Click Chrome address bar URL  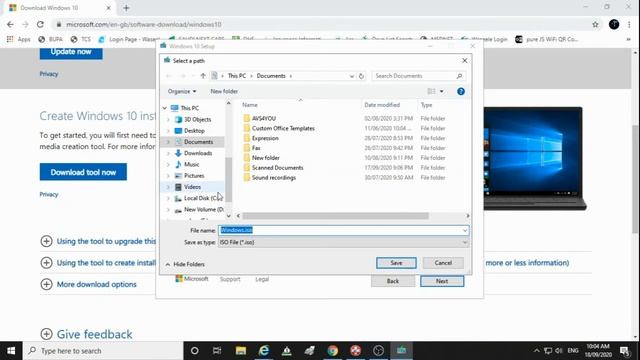(144, 24)
